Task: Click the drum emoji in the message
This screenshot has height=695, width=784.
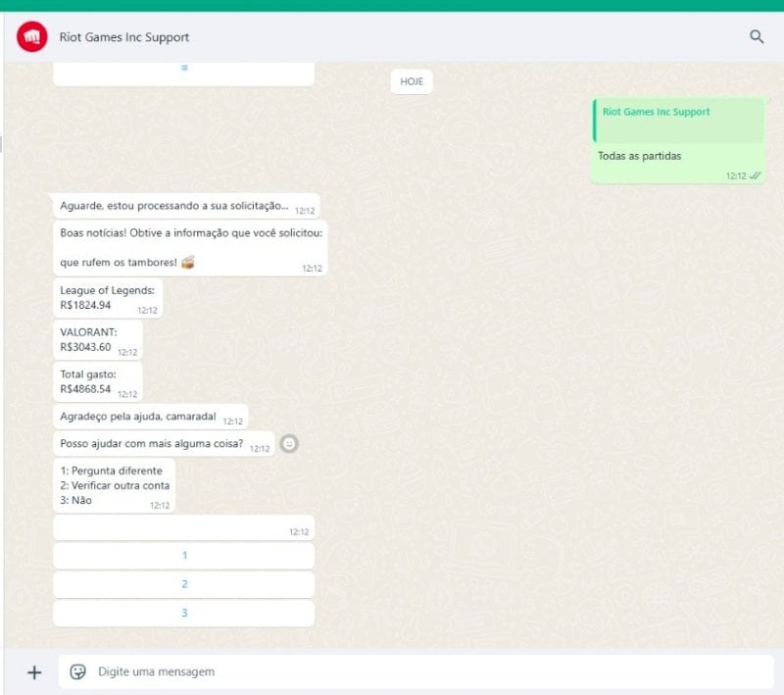Action: pyautogui.click(x=188, y=262)
